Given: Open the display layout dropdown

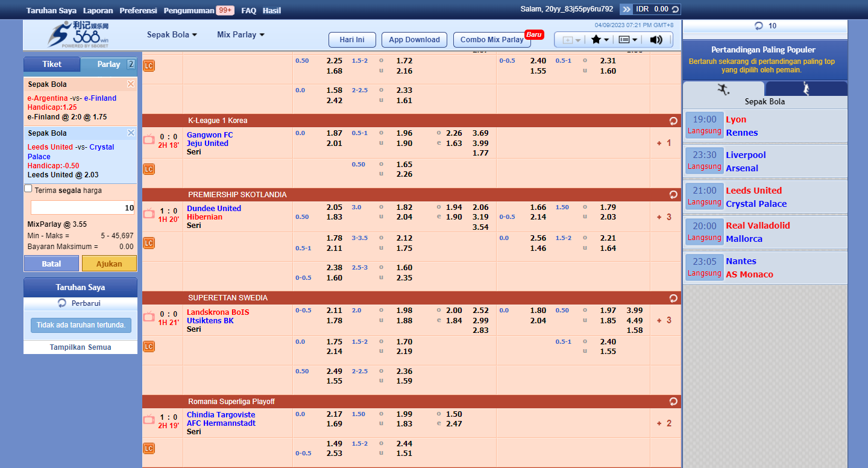Looking at the screenshot, I should tap(628, 40).
